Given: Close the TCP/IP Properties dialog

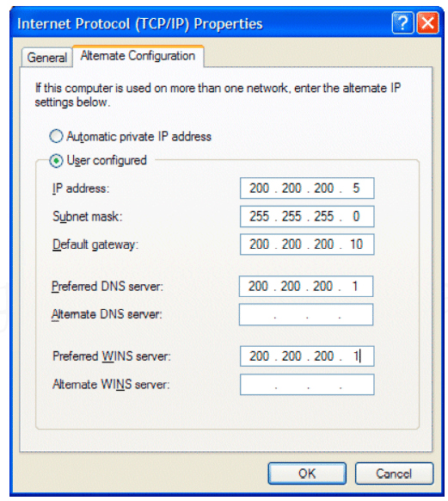Looking at the screenshot, I should (427, 23).
